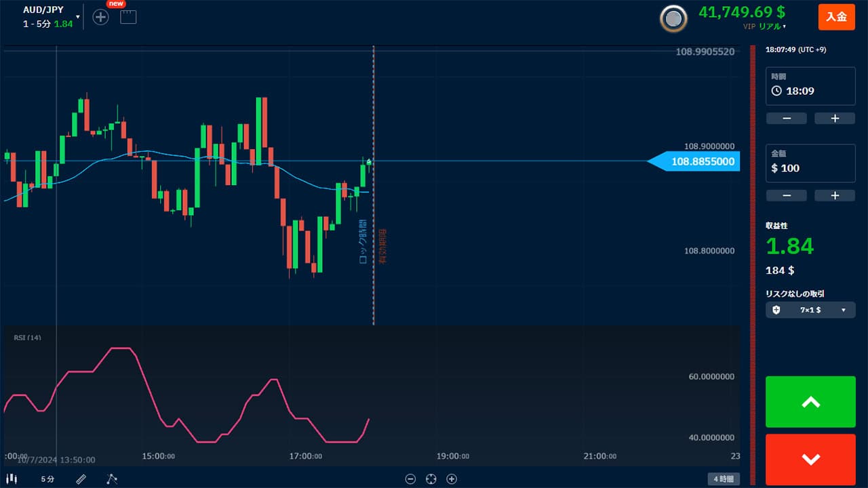The width and height of the screenshot is (868, 488).
Task: Reset chart position with center target icon
Action: [431, 479]
